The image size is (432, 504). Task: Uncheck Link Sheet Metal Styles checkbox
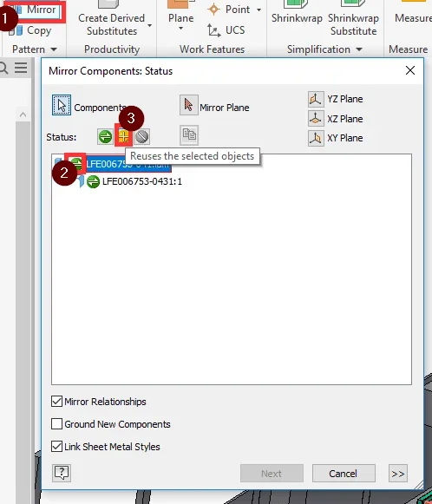click(x=56, y=447)
